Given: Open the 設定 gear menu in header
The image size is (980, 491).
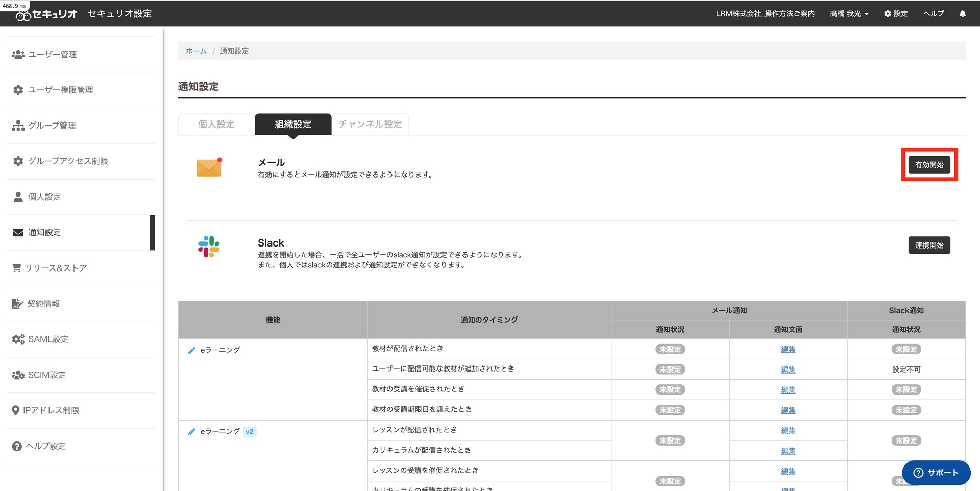Looking at the screenshot, I should (896, 14).
